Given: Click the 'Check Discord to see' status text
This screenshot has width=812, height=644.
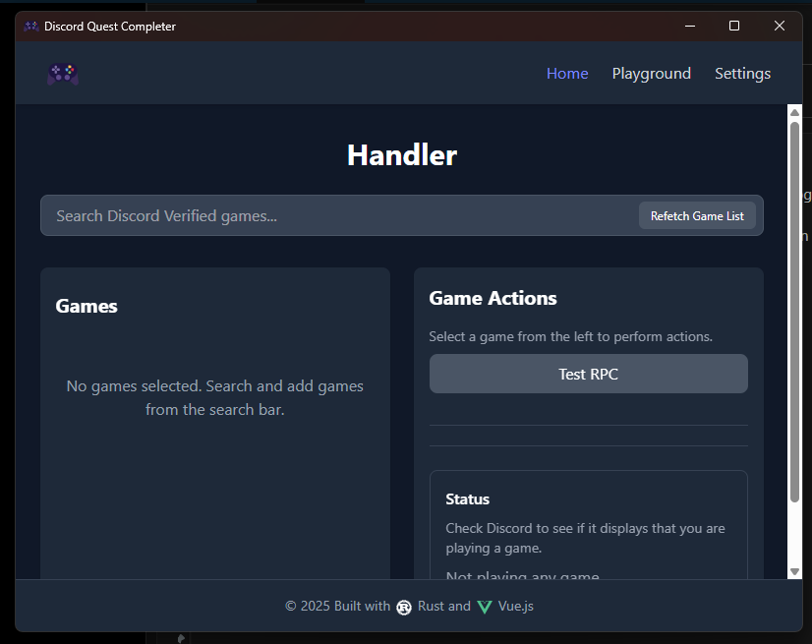Looking at the screenshot, I should tap(585, 538).
